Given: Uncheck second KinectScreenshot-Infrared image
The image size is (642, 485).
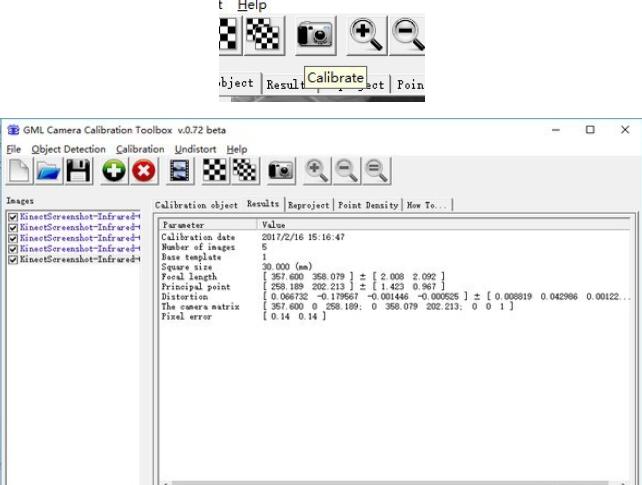Looking at the screenshot, I should pyautogui.click(x=13, y=228).
